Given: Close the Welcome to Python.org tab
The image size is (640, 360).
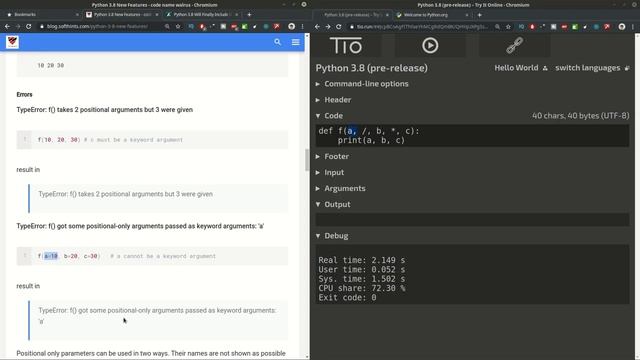Looking at the screenshot, I should pos(467,15).
